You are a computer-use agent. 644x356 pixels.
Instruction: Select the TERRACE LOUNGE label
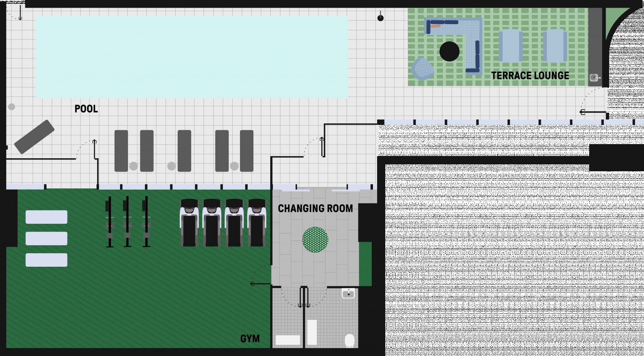[x=530, y=75]
